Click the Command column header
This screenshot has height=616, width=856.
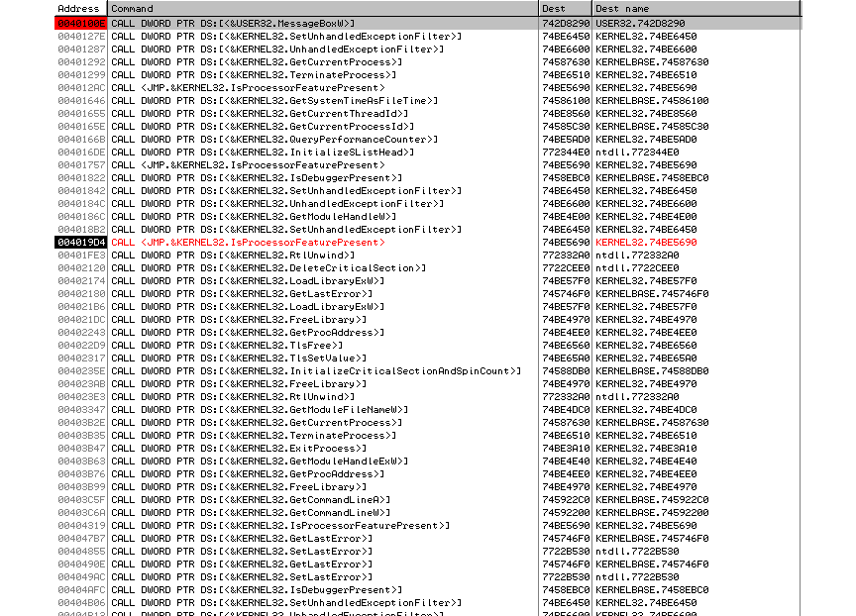[x=323, y=9]
